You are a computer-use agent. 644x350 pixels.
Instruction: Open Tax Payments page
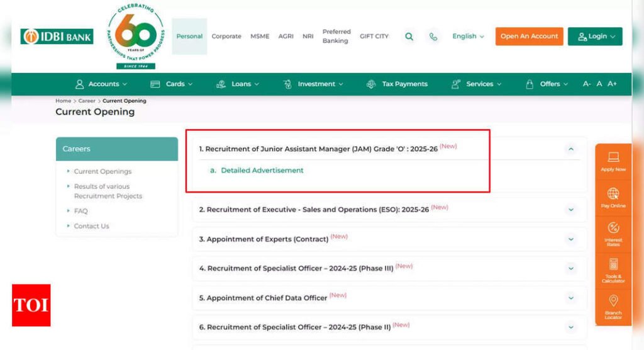[397, 84]
